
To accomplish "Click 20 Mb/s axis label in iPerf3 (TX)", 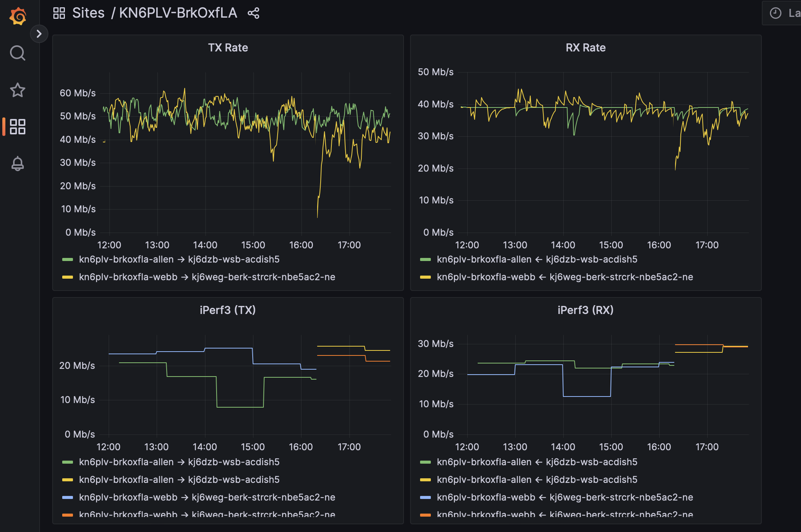I will click(x=77, y=366).
